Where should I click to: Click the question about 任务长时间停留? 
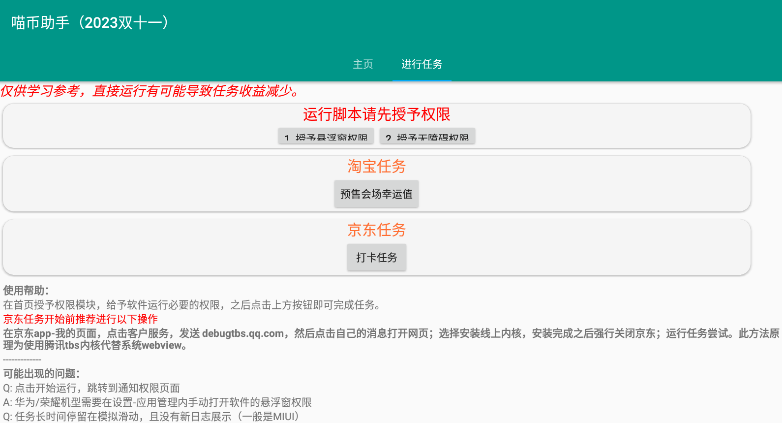coord(150,416)
